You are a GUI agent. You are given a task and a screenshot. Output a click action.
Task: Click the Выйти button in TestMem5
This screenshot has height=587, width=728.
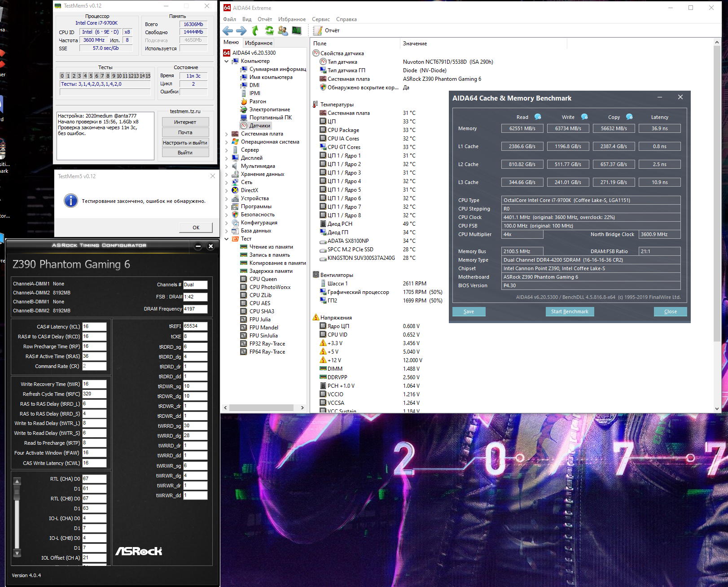click(x=185, y=153)
